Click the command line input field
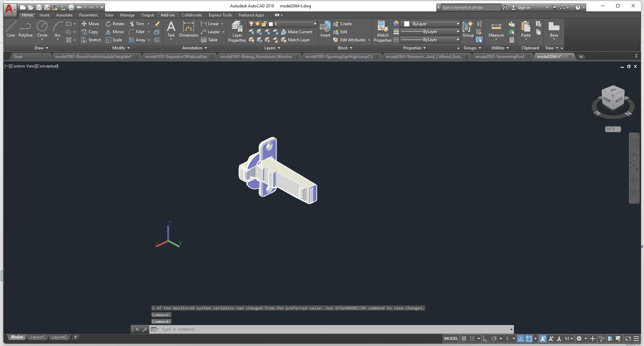 point(332,329)
